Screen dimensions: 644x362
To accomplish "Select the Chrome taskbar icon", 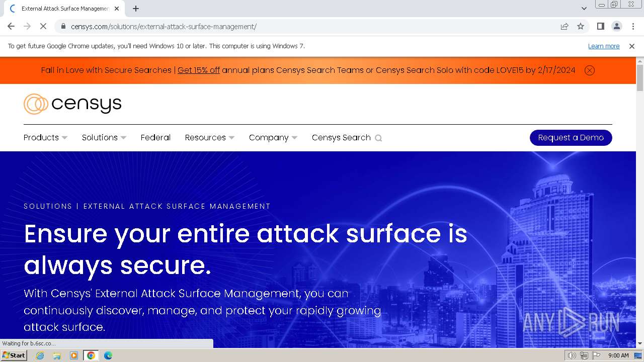I will [x=91, y=355].
